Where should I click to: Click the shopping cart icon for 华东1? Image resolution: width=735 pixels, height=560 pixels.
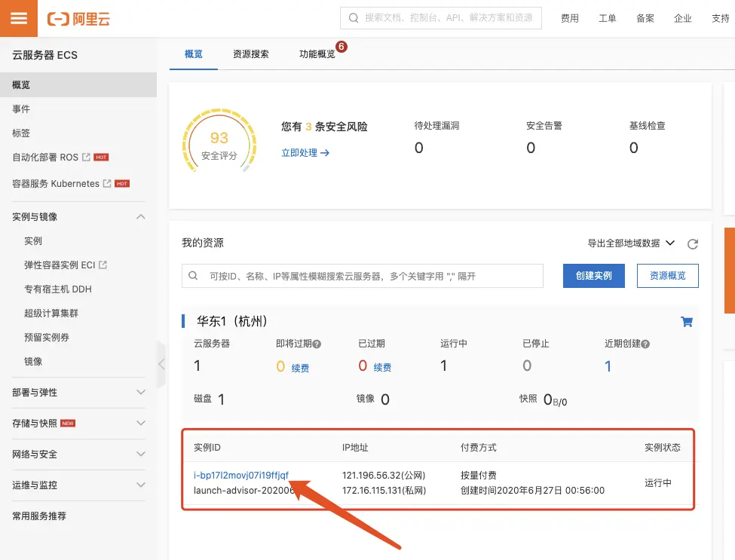pyautogui.click(x=687, y=322)
